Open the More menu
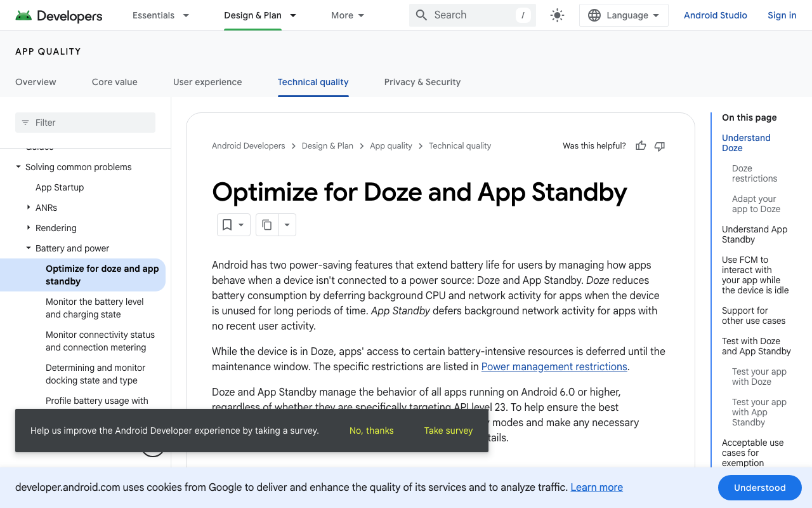This screenshot has height=508, width=812. click(x=348, y=15)
